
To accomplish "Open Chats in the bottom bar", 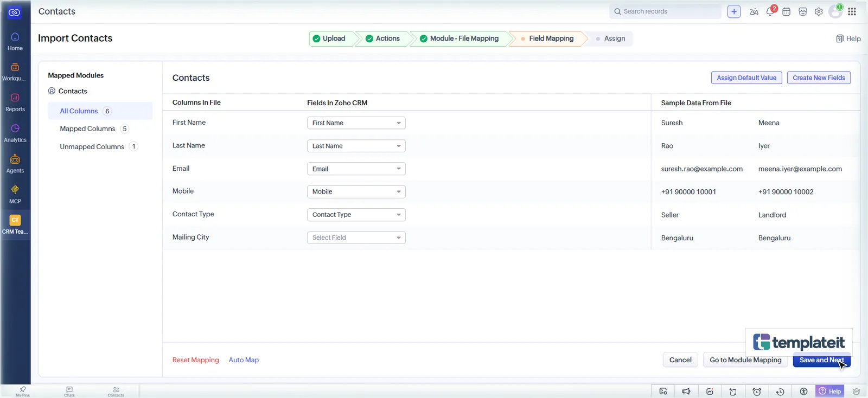I will point(69,391).
